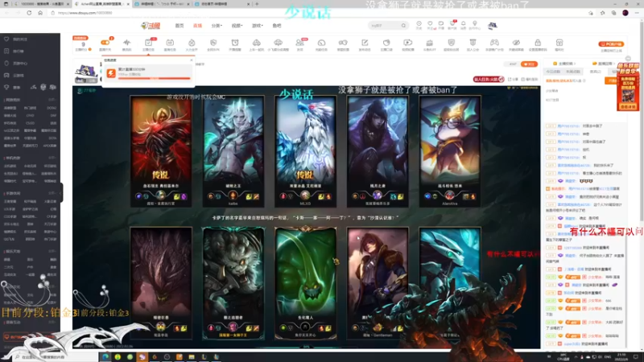The height and width of the screenshot is (362, 644).
Task: Collapse the left sidebar with the edge handle
Action: click(61, 192)
